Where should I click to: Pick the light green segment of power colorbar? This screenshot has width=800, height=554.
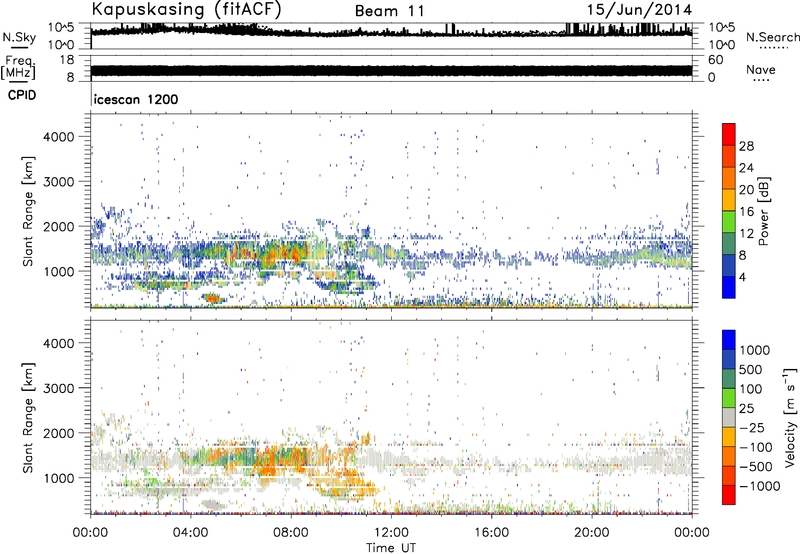[x=729, y=222]
